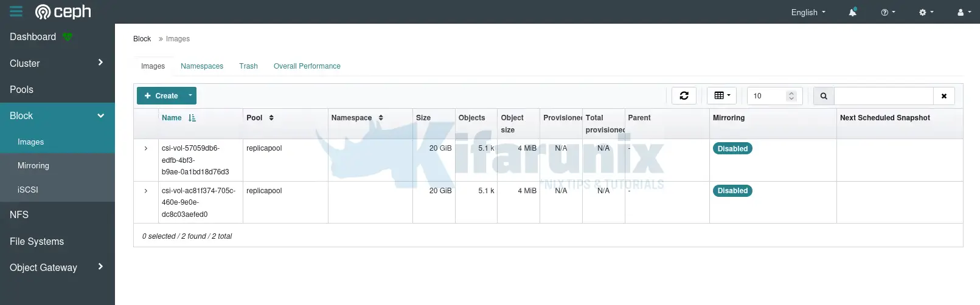The height and width of the screenshot is (305, 980).
Task: Clear the search filter with X
Action: (x=944, y=96)
